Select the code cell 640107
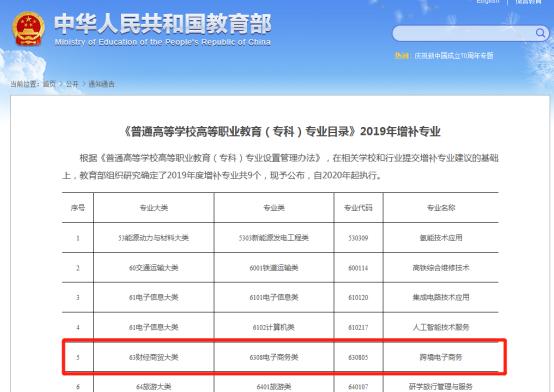Image resolution: width=554 pixels, height=392 pixels. (358, 387)
